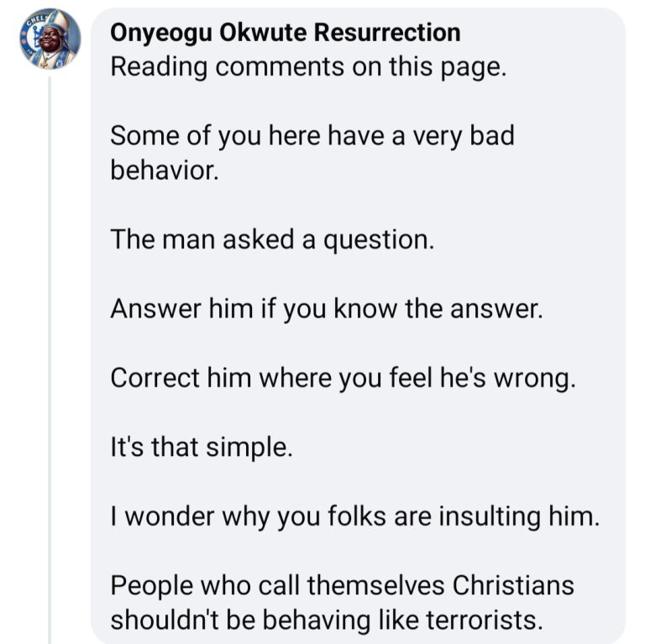Click the line 'The man asked a question.'

(272, 240)
